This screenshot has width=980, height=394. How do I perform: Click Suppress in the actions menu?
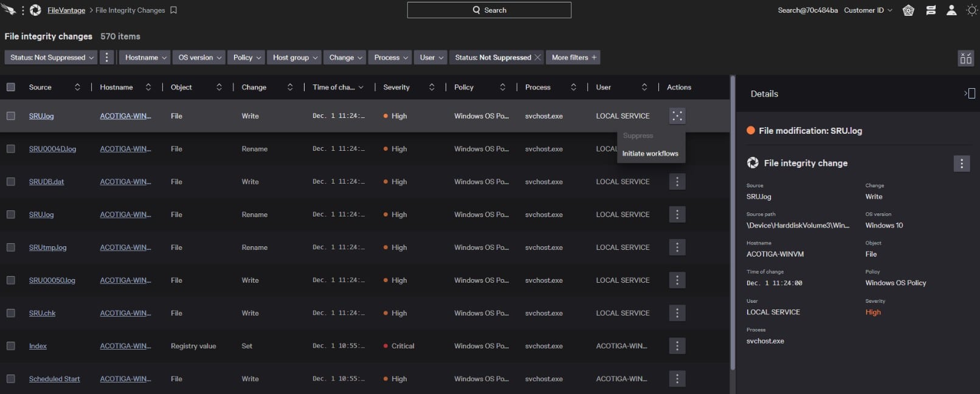coord(638,136)
